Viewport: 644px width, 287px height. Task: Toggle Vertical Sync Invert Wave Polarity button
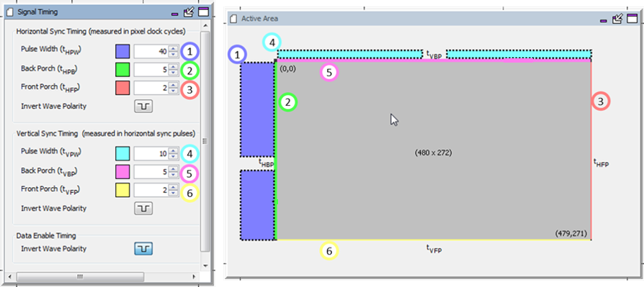tap(144, 209)
